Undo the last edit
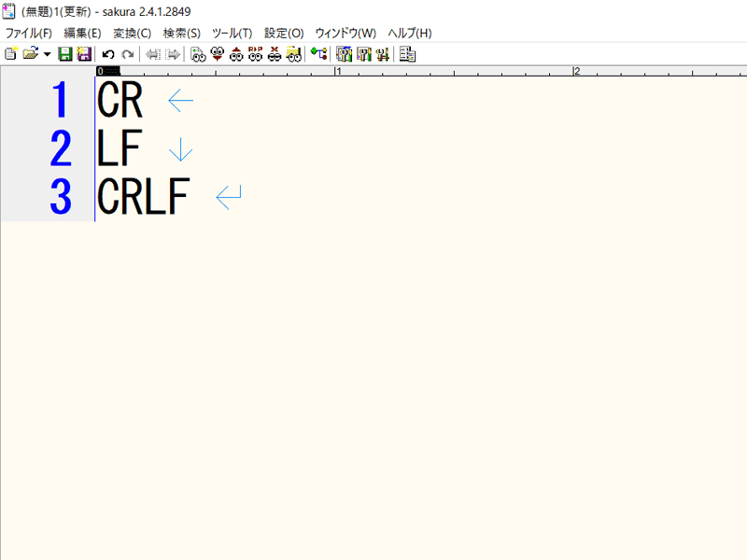Screen dimensions: 747x560 tap(108, 54)
